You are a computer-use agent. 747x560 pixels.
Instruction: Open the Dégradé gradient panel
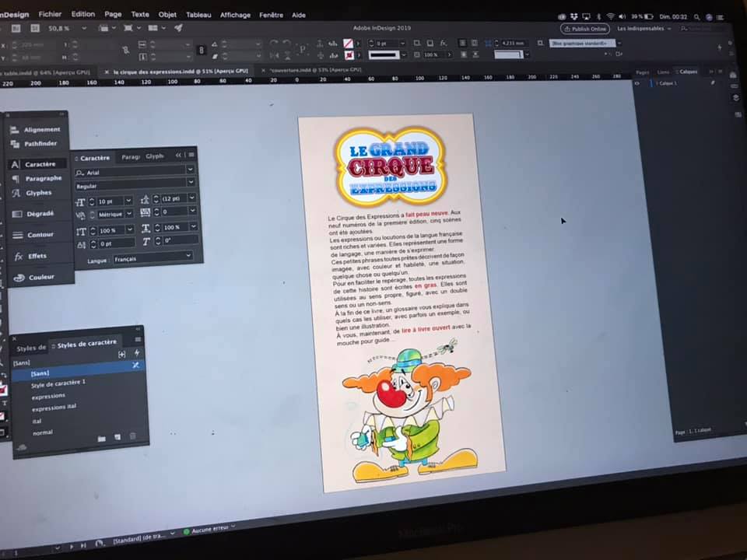tap(33, 214)
